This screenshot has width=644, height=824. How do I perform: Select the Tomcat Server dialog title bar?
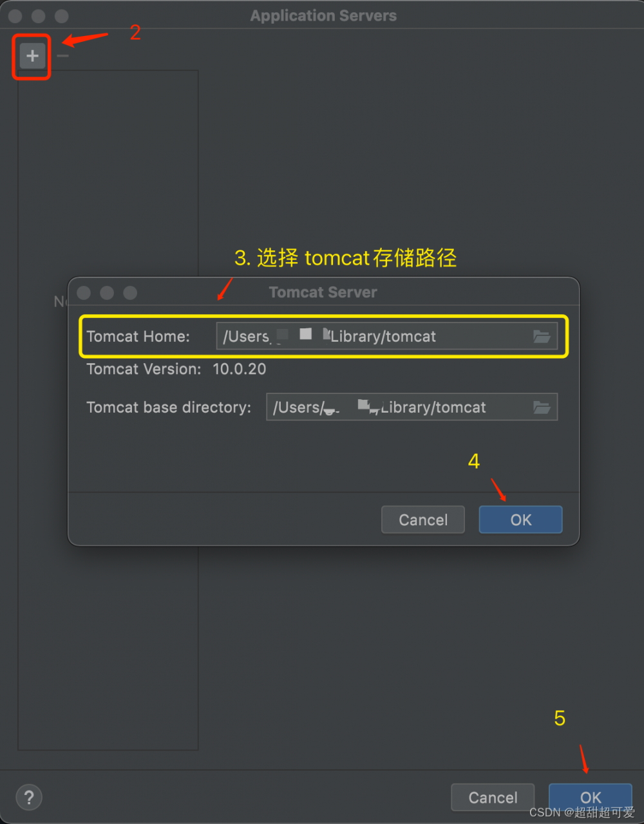pyautogui.click(x=323, y=292)
